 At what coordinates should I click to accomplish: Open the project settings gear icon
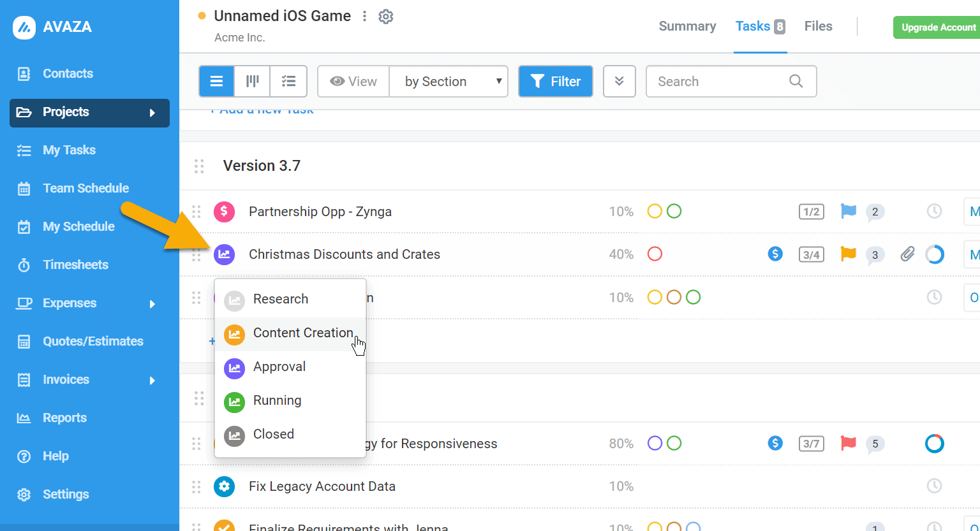coord(385,17)
